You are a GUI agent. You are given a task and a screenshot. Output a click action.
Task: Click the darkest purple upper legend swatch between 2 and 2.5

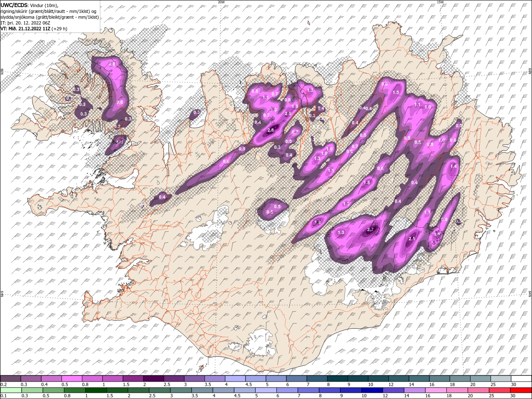point(153,379)
